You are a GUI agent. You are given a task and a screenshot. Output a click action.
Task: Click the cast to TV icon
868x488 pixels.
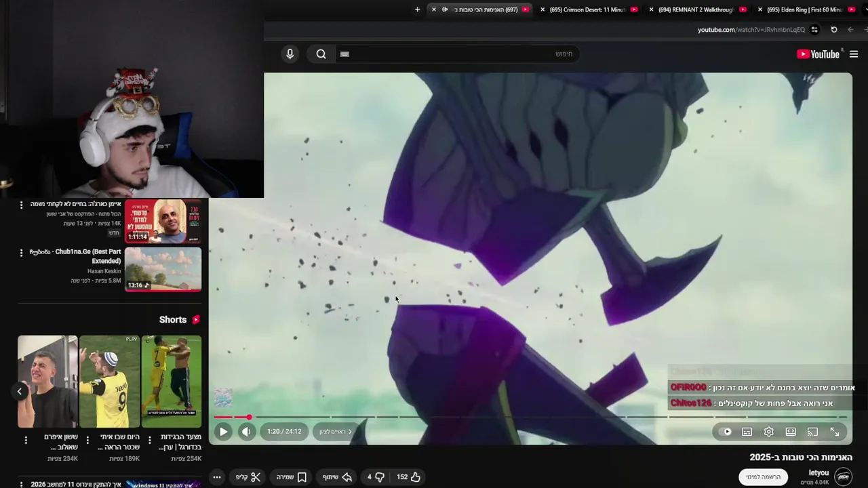pos(812,432)
